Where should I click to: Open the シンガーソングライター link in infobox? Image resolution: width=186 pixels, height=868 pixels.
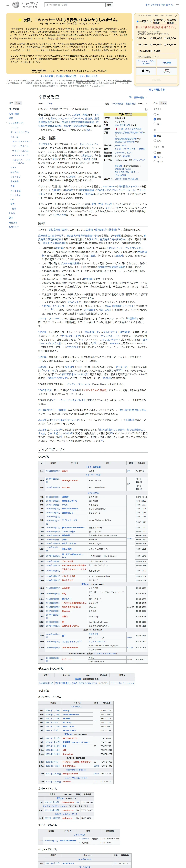click(x=126, y=149)
